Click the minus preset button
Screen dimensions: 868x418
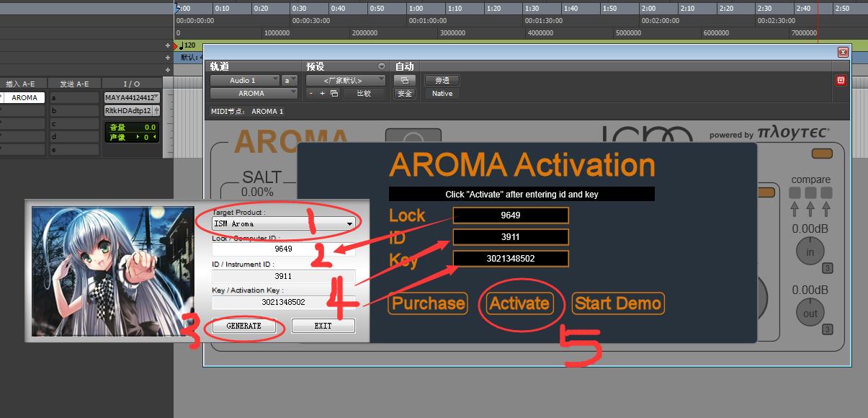tap(311, 94)
